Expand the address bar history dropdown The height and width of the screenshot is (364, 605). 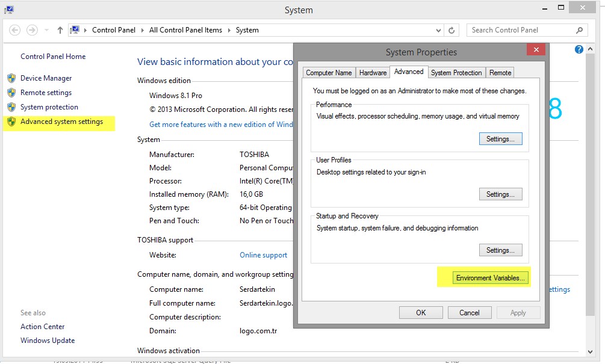pos(438,30)
